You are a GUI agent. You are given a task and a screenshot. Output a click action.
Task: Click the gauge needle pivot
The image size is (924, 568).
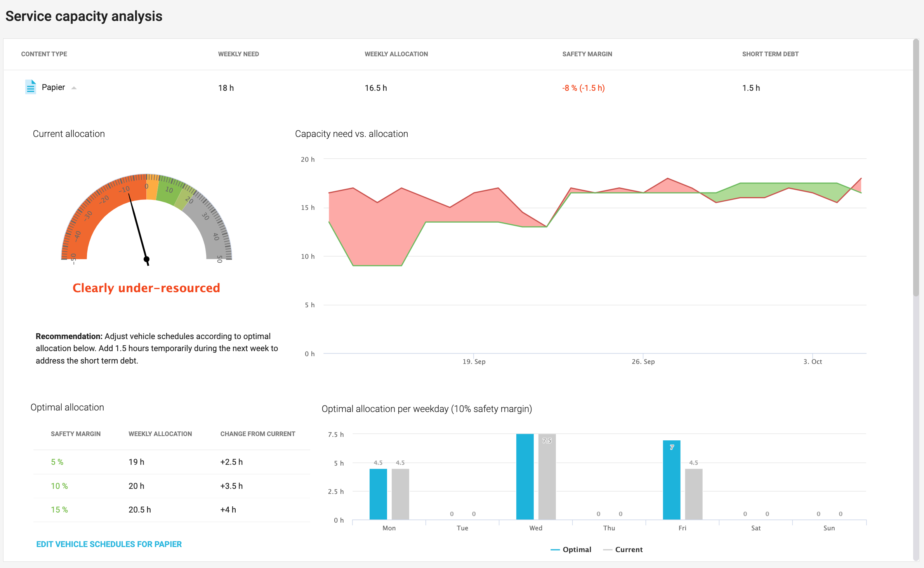click(146, 259)
